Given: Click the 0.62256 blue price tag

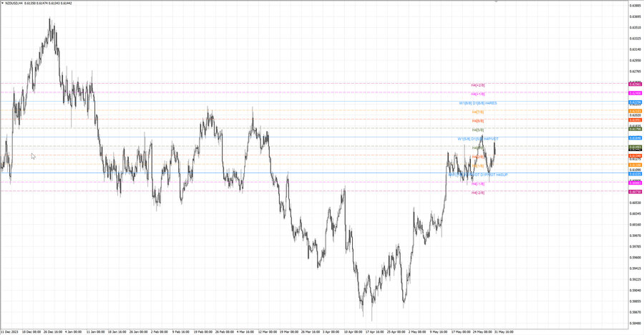Looking at the screenshot, I should pos(635,102).
